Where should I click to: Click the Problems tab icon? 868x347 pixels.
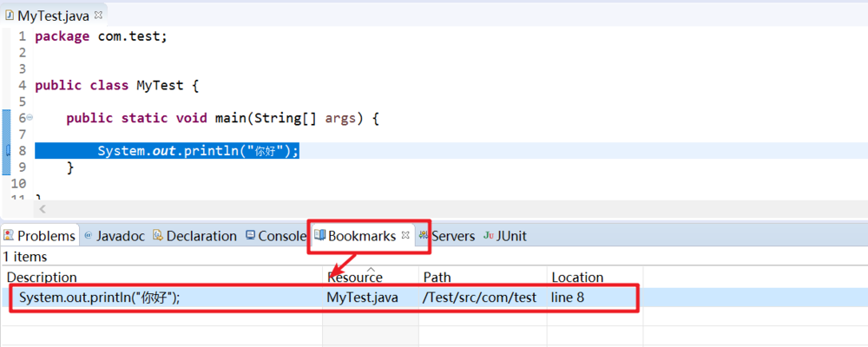(x=9, y=235)
